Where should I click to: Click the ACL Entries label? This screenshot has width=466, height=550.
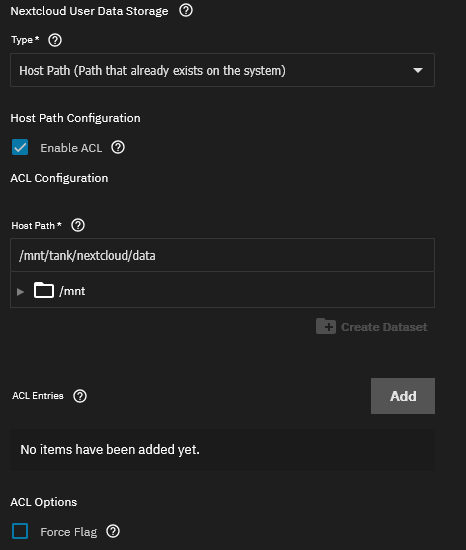pos(38,396)
